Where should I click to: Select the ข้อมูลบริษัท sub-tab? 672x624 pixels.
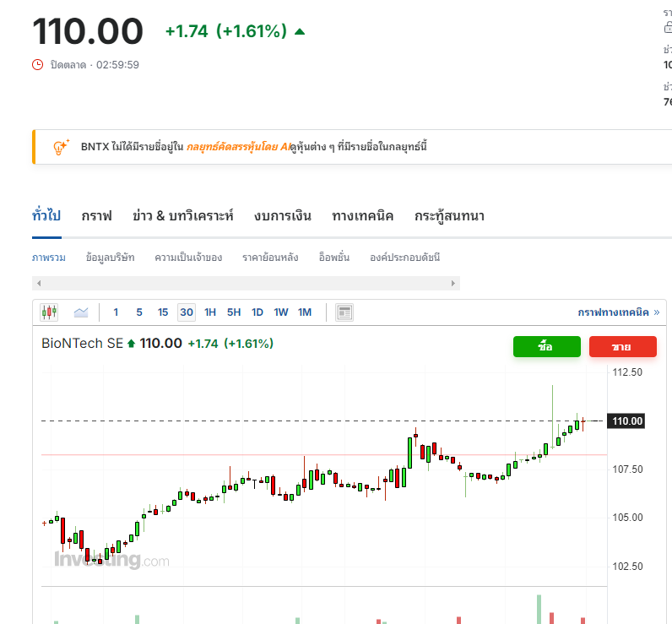tap(110, 258)
